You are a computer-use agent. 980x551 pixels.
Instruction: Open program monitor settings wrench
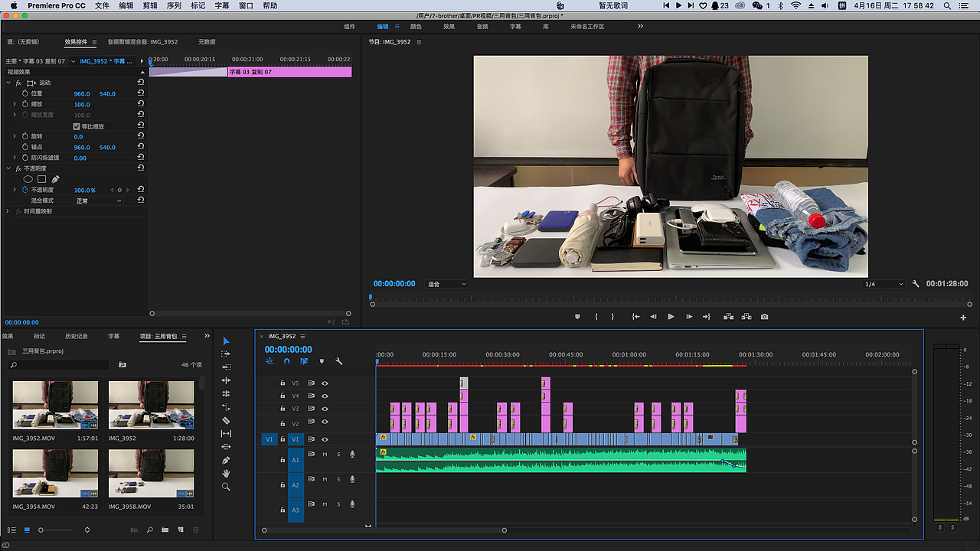916,284
